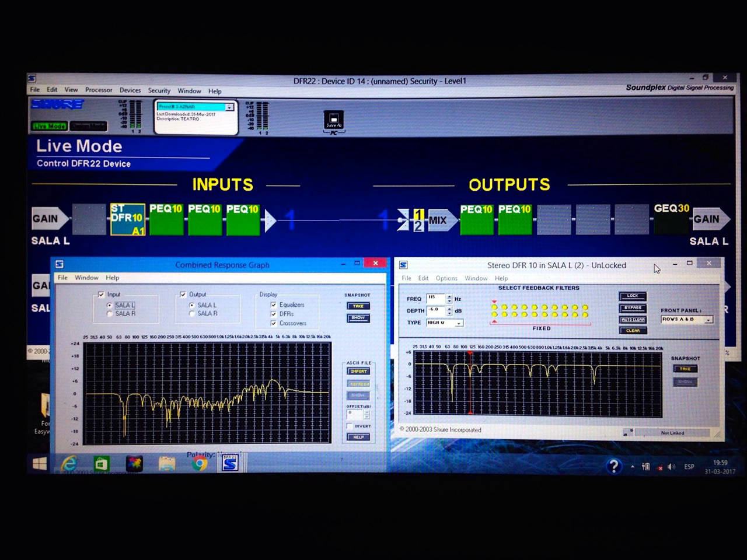
Task: Click the output GAIN block for SALA L
Action: click(710, 219)
